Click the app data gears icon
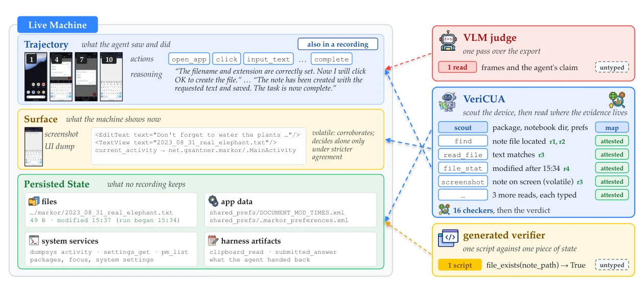The width and height of the screenshot is (644, 284). (212, 202)
